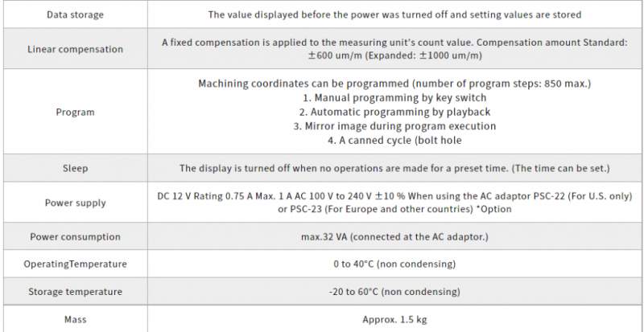This screenshot has height=332, width=644.
Task: Click the OperatingTemperature label
Action: click(x=75, y=264)
